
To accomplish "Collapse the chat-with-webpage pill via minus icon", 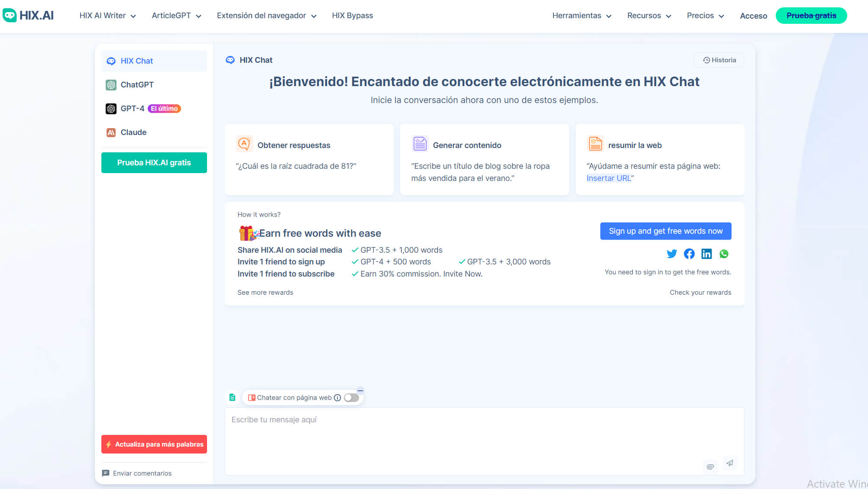I will click(360, 390).
